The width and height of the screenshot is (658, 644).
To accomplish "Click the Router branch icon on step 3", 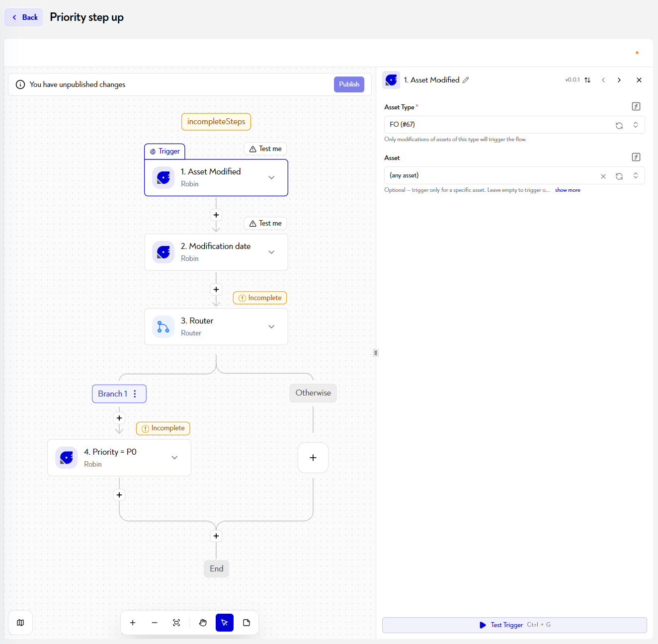I will 163,326.
